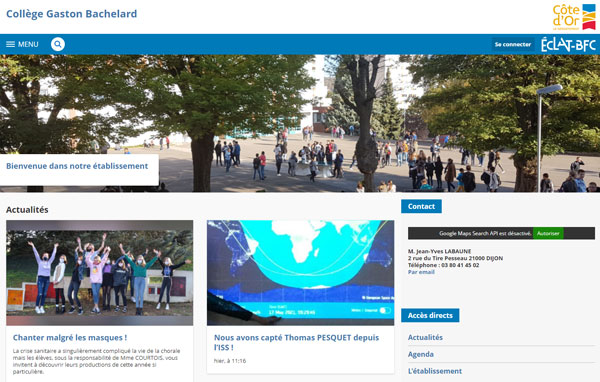Open the choir students jumping photo thumbnail
The height and width of the screenshot is (382, 600).
pos(99,273)
